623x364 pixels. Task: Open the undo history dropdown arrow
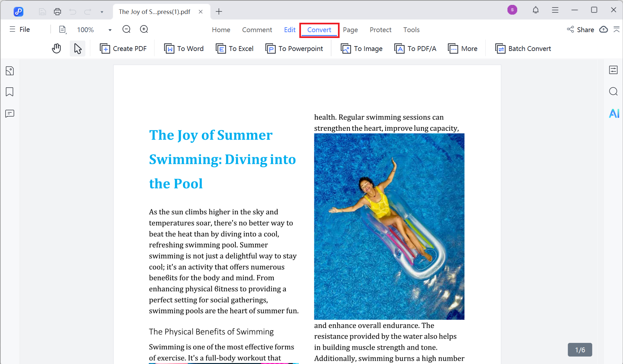point(102,12)
